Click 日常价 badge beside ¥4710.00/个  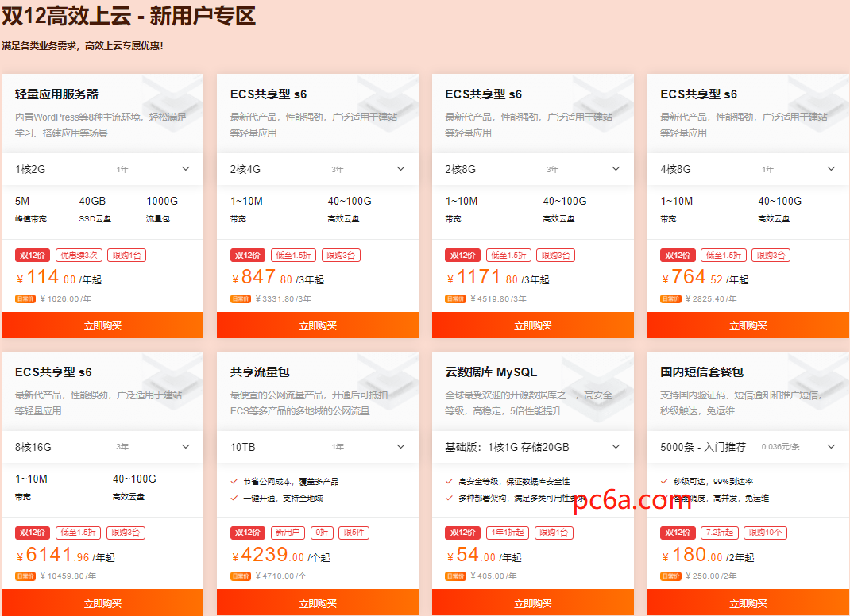click(241, 576)
